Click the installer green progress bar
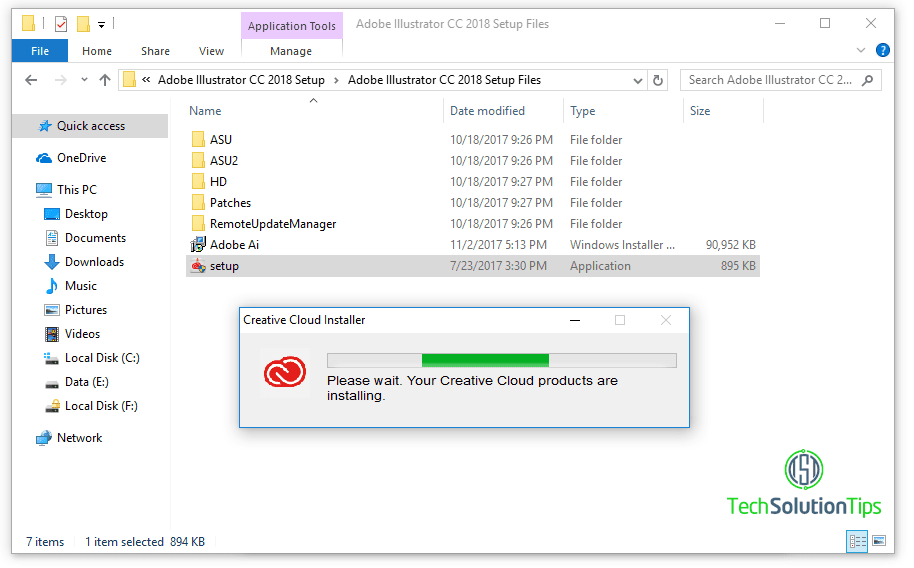 tap(485, 360)
